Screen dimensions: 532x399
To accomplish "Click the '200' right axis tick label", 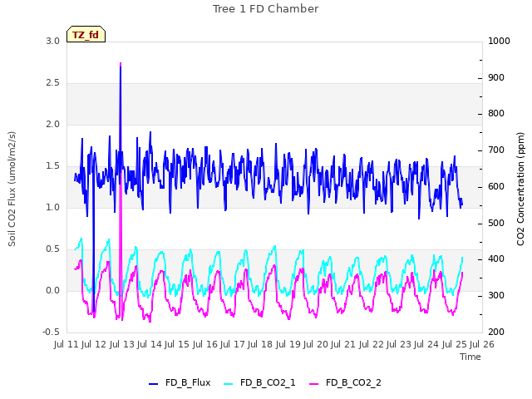I will [496, 332].
